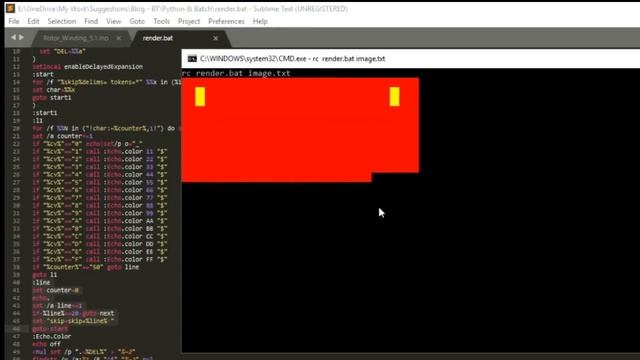
Task: Close the Rotor_Winding tab
Action: (x=119, y=38)
